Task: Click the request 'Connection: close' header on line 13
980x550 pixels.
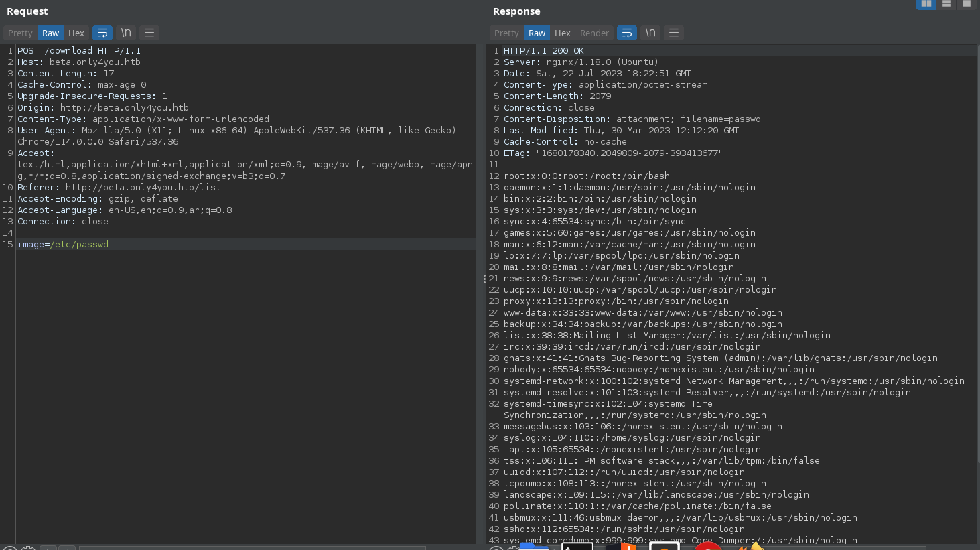Action: [63, 221]
